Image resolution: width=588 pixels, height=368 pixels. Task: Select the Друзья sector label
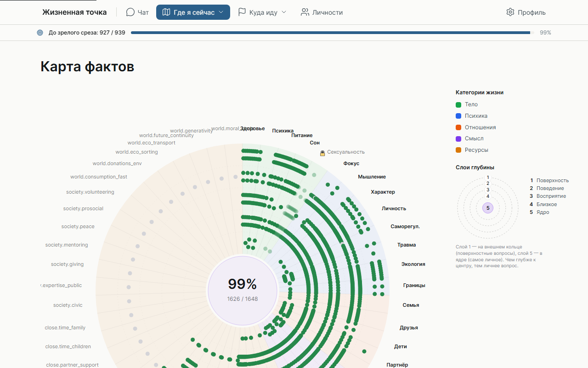pos(409,328)
